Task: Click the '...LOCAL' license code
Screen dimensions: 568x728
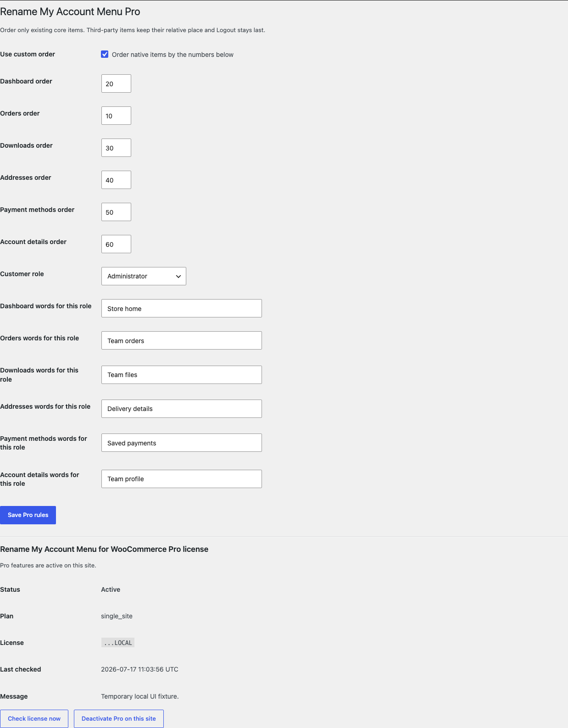Action: point(118,643)
